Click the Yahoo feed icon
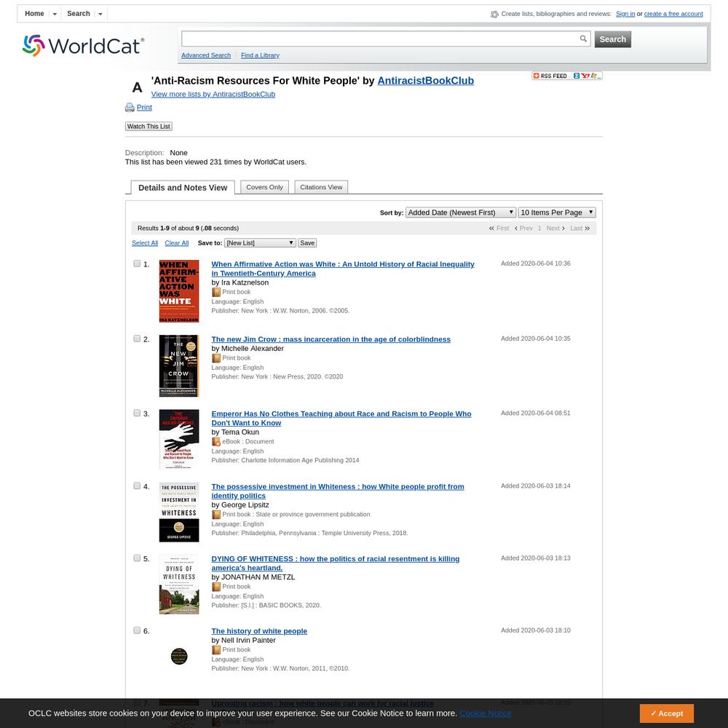The height and width of the screenshot is (728, 728). coord(585,76)
